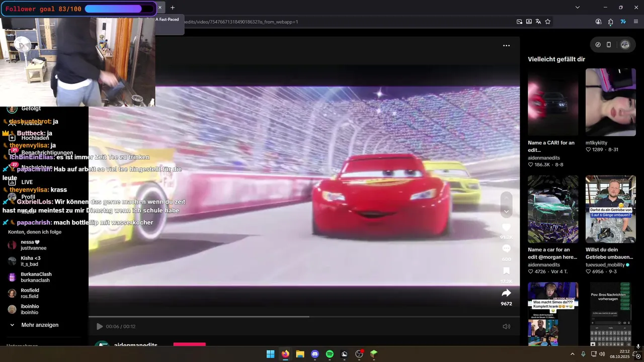Open the 'Was macht Simex da' thumbnail
The image size is (644, 362).
coord(553,314)
